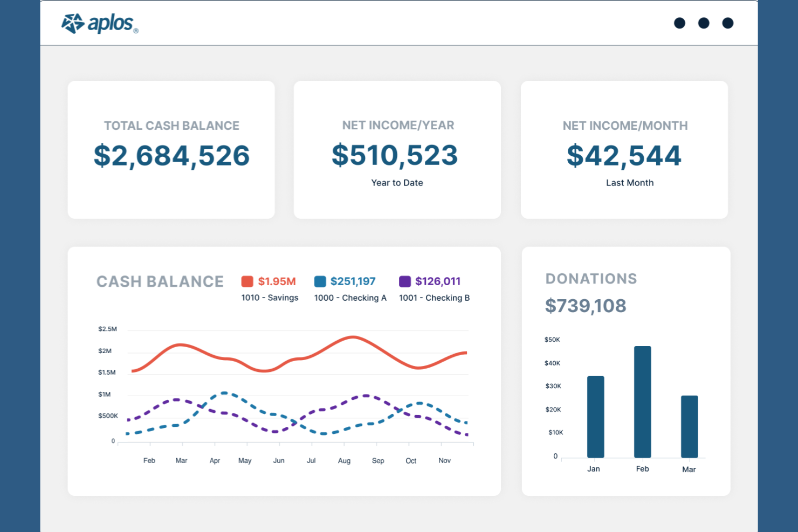This screenshot has width=798, height=532.
Task: Click the middle circle icon top right
Action: coord(704,23)
